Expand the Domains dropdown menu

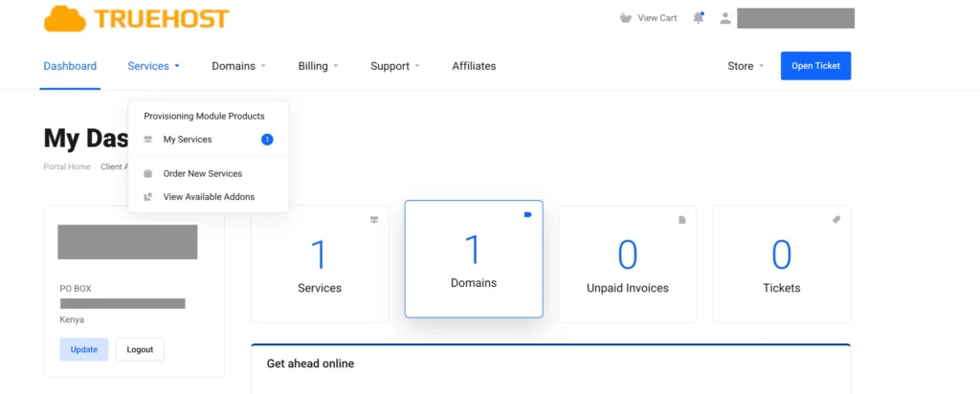(238, 66)
